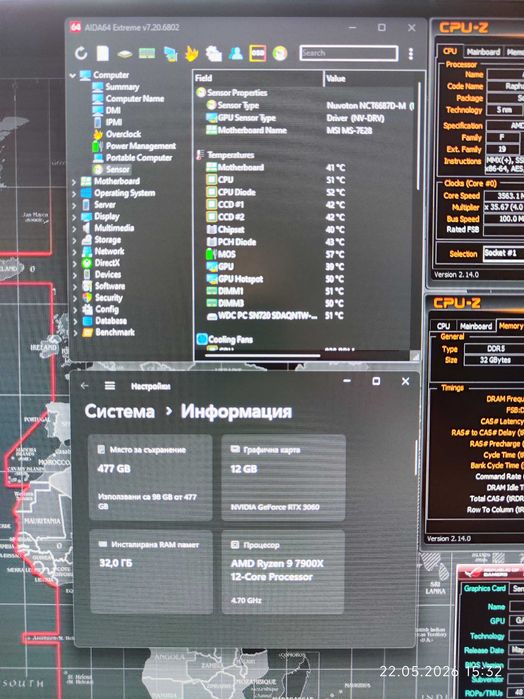This screenshot has height=699, width=524.
Task: Switch to Mainboard tab in processor CPU-Z window
Action: coord(483,52)
